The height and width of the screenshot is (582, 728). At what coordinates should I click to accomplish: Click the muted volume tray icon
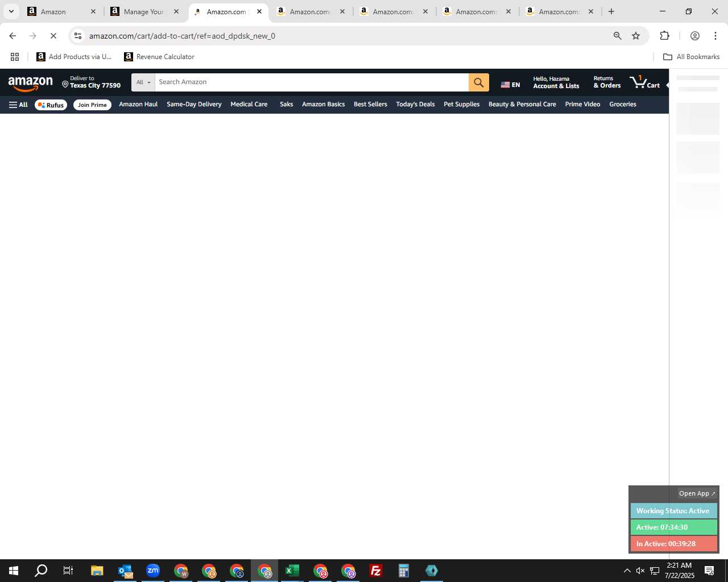[x=640, y=571]
